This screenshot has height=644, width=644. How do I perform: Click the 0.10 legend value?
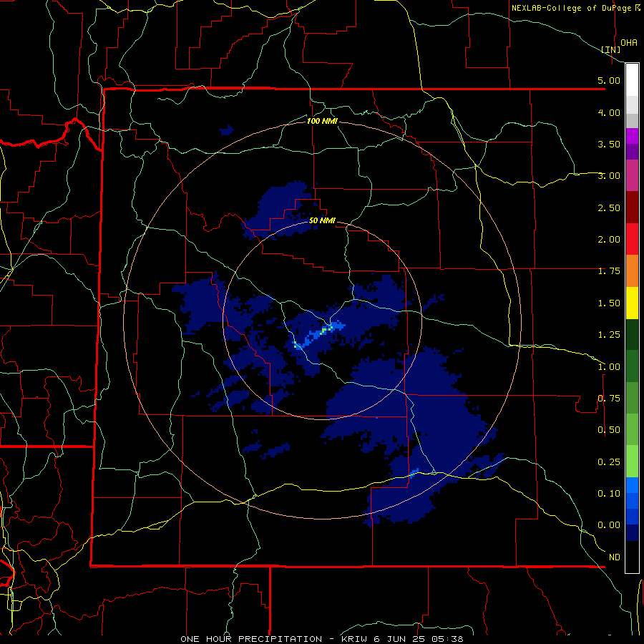(x=609, y=494)
